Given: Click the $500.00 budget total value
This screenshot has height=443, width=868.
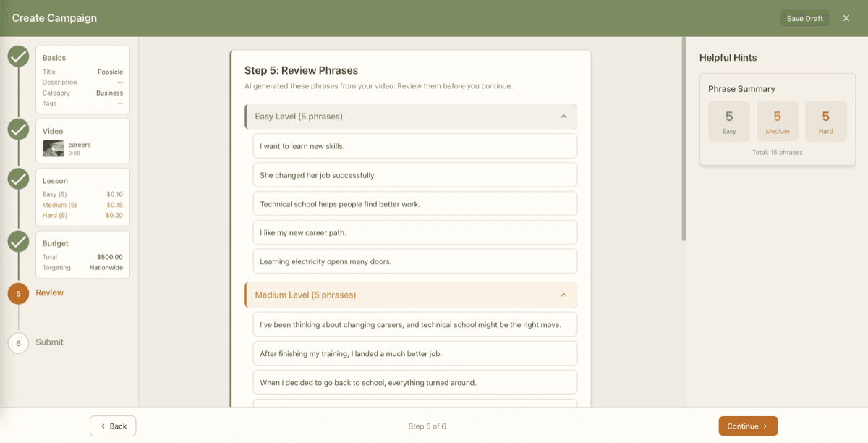Looking at the screenshot, I should coord(110,257).
